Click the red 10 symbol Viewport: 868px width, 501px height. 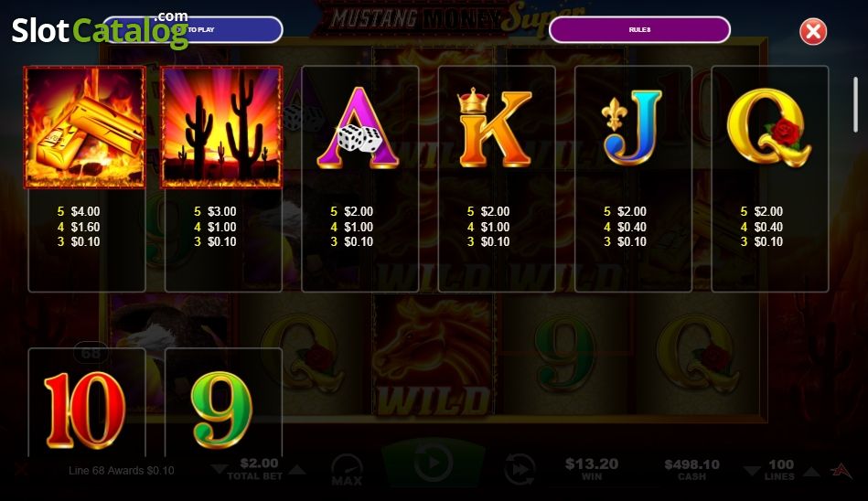tap(85, 410)
